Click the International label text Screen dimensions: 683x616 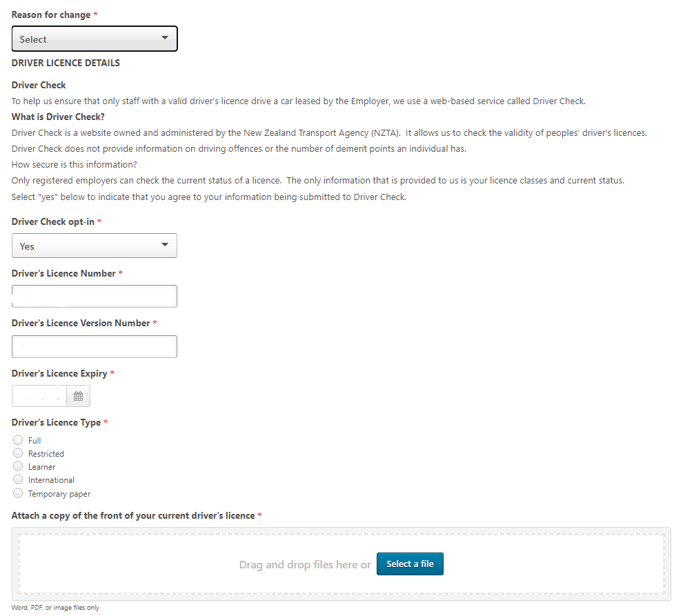pos(52,479)
